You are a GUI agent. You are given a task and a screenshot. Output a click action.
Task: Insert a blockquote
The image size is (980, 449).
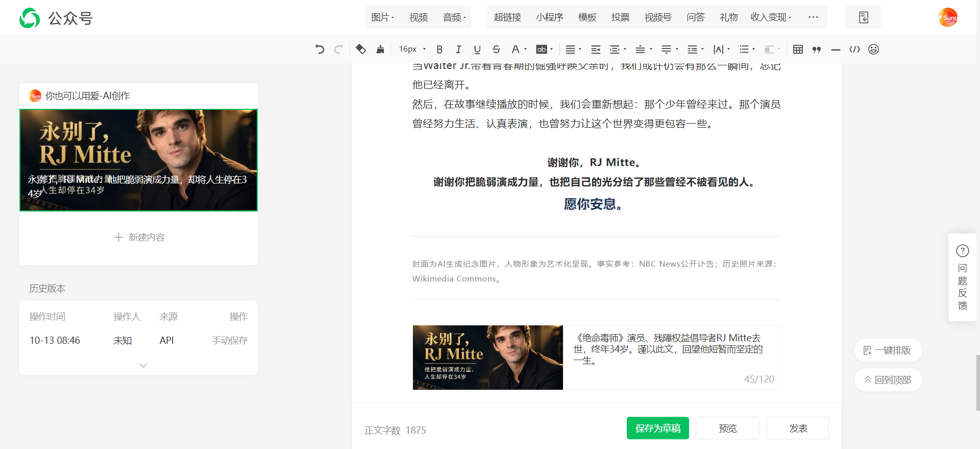coord(817,49)
